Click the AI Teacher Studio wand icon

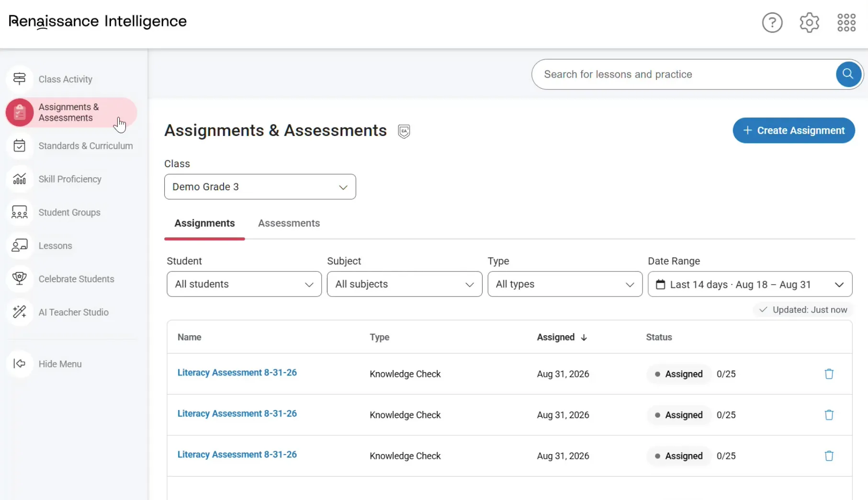click(x=20, y=312)
